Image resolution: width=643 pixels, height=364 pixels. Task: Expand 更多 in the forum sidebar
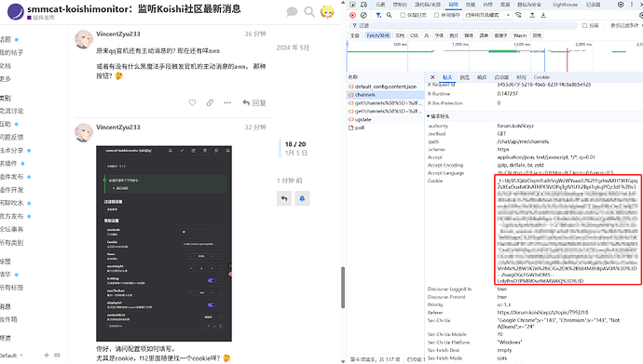pos(6,78)
